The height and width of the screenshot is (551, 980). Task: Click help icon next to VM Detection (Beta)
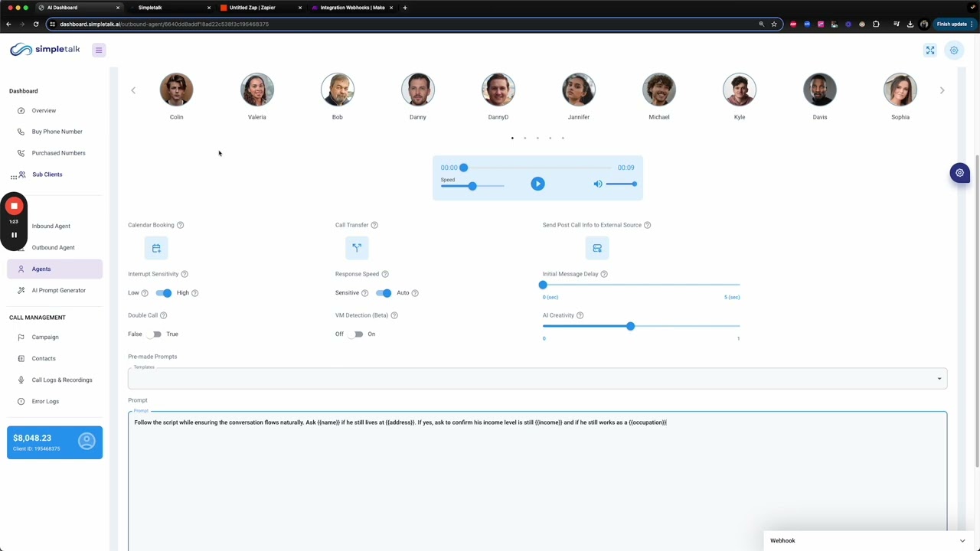coord(394,315)
